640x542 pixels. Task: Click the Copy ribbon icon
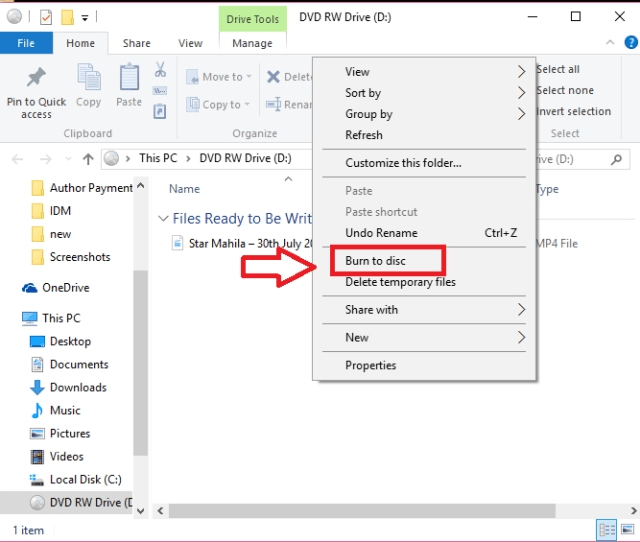(x=89, y=77)
